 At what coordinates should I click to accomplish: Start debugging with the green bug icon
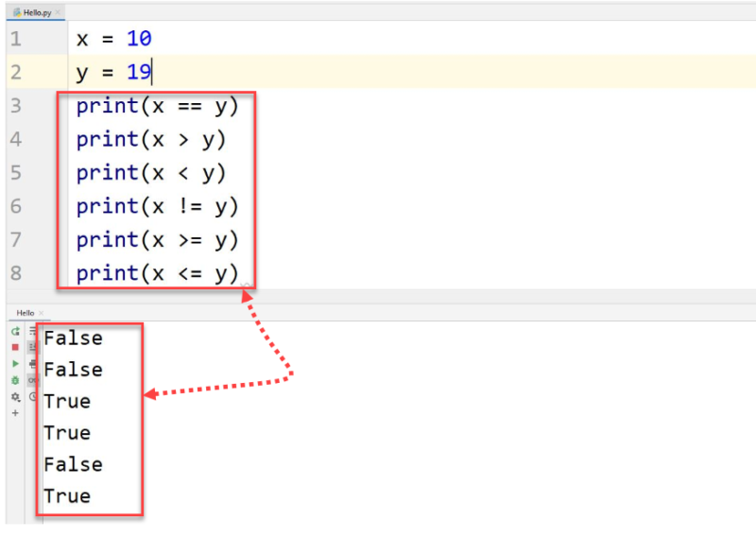(x=15, y=380)
